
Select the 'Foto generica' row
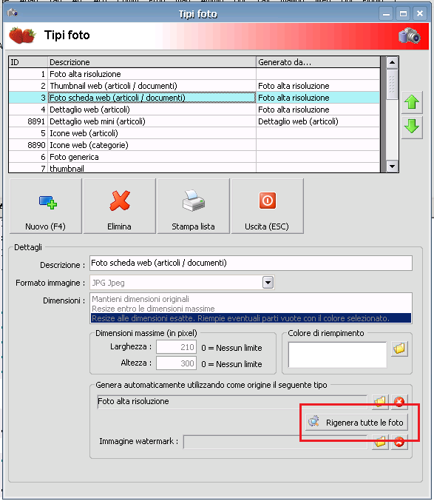tap(194, 157)
